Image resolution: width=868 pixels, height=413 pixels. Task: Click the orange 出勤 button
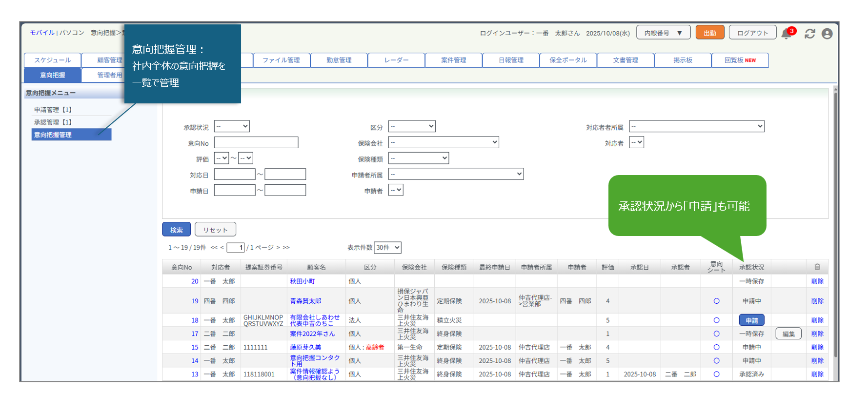coord(709,33)
